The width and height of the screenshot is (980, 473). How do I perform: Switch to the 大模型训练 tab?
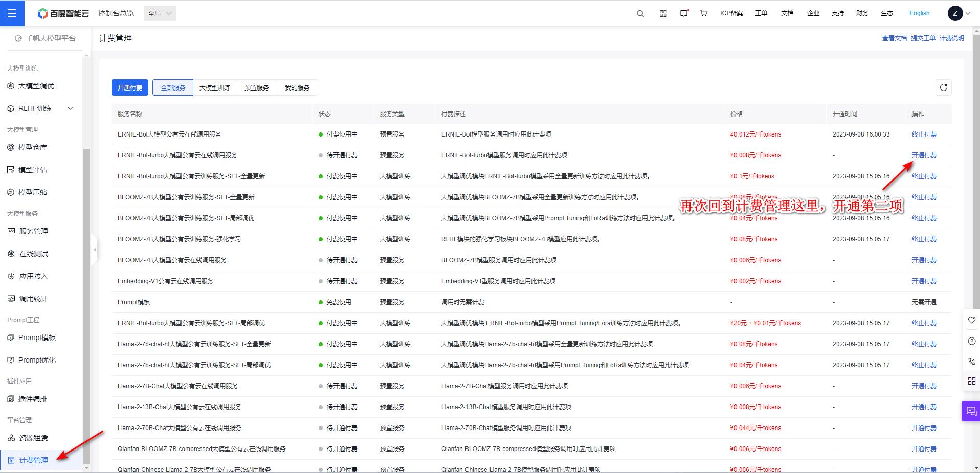point(214,87)
